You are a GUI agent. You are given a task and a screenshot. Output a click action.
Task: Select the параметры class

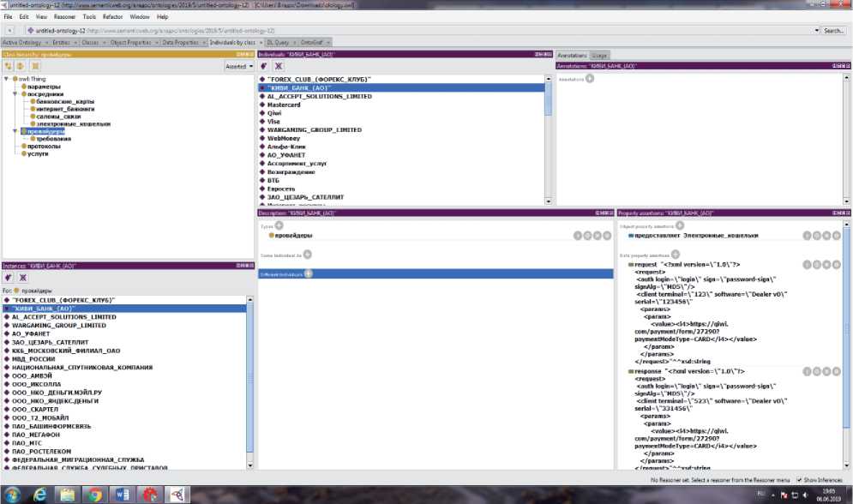(44, 87)
